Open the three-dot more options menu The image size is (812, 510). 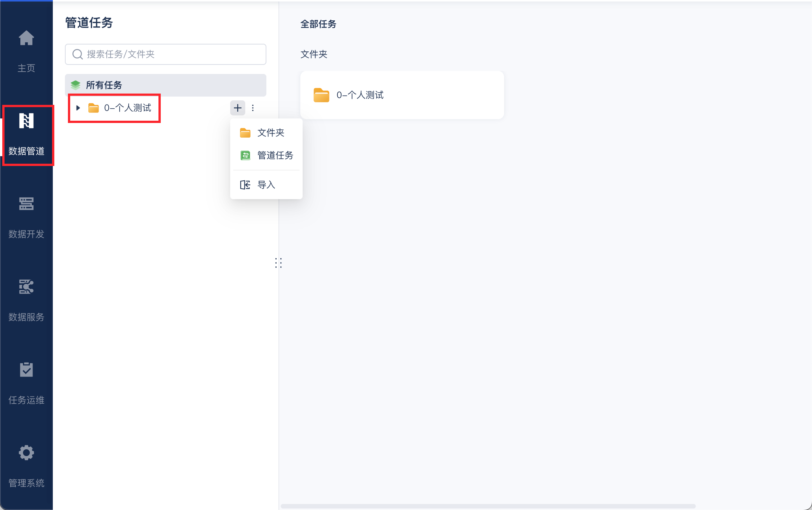(253, 108)
